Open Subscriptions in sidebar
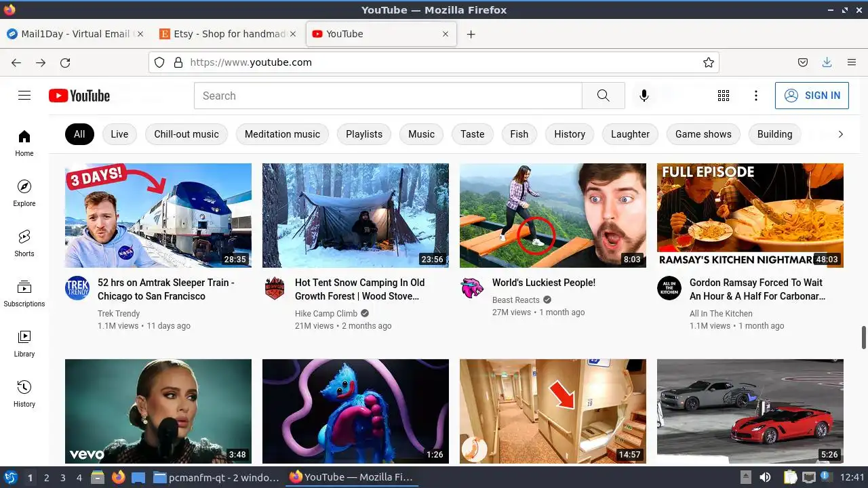The height and width of the screenshot is (488, 868). 24,293
